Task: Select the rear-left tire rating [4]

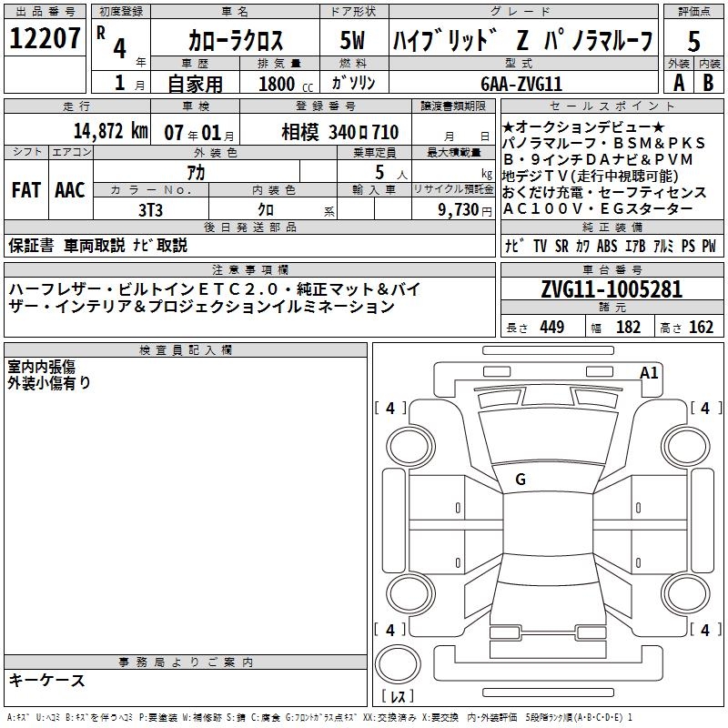Action: coord(390,630)
